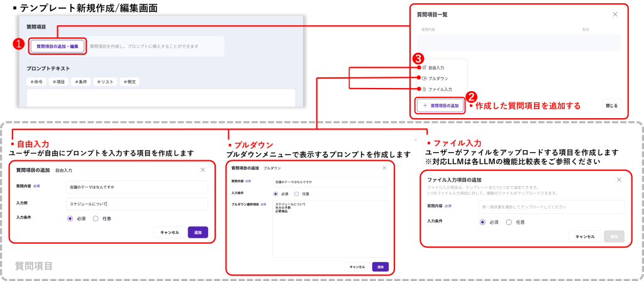Close the 自由入力 dialog with X icon

(203, 170)
